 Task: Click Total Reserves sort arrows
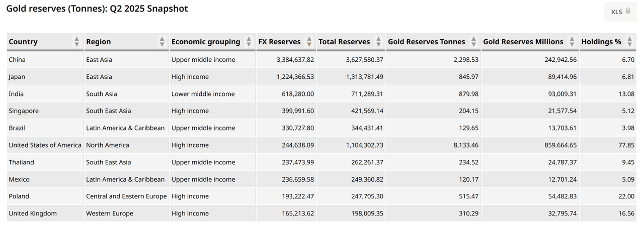[x=378, y=42]
